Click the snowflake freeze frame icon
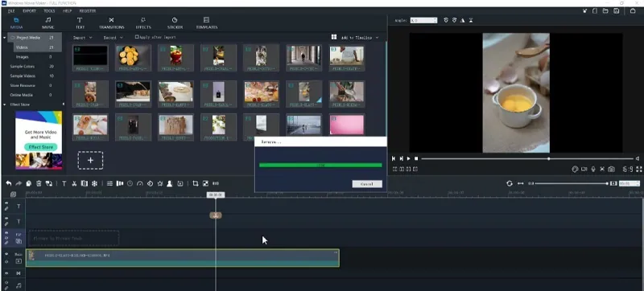Screen dimensions: 644x291 click(94, 183)
